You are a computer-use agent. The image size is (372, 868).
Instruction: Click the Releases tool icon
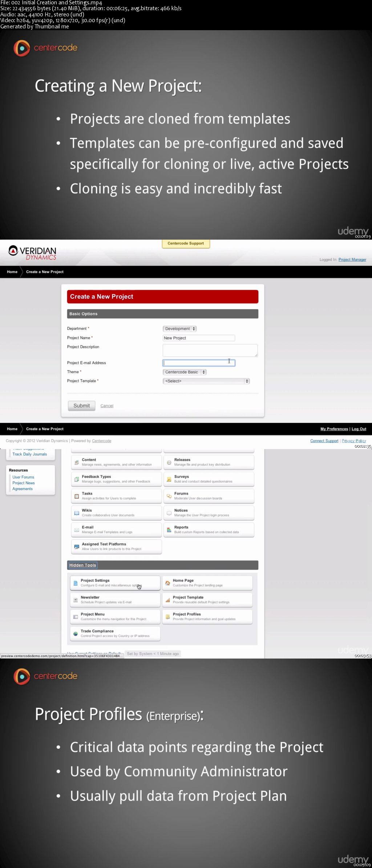169,463
